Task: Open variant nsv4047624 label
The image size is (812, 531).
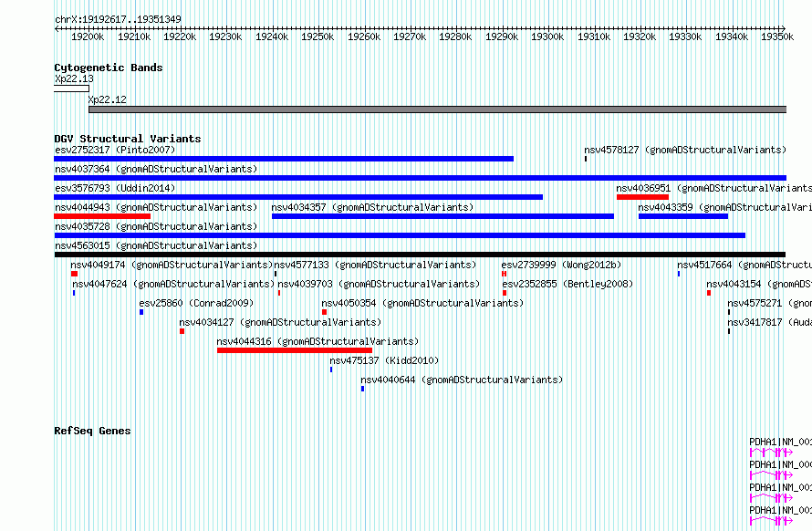Action: (x=173, y=284)
